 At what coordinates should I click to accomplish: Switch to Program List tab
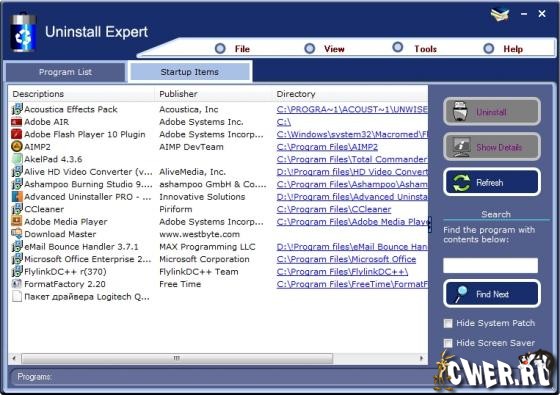coord(65,72)
